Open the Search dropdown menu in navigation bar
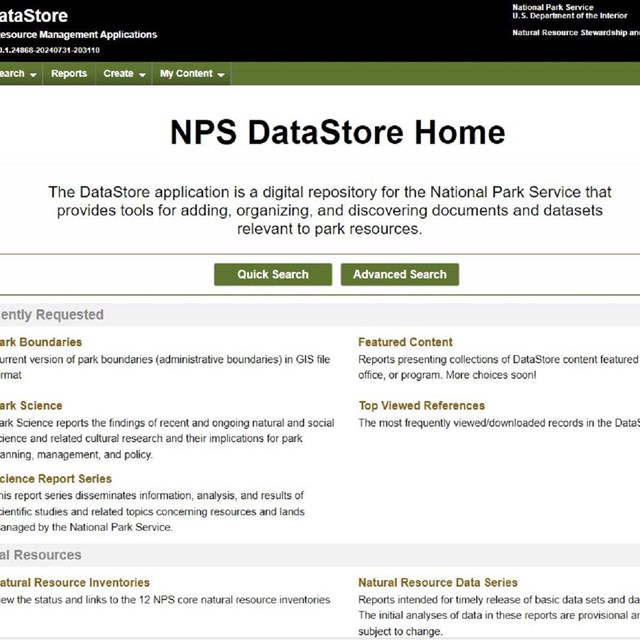Image resolution: width=640 pixels, height=640 pixels. (18, 74)
